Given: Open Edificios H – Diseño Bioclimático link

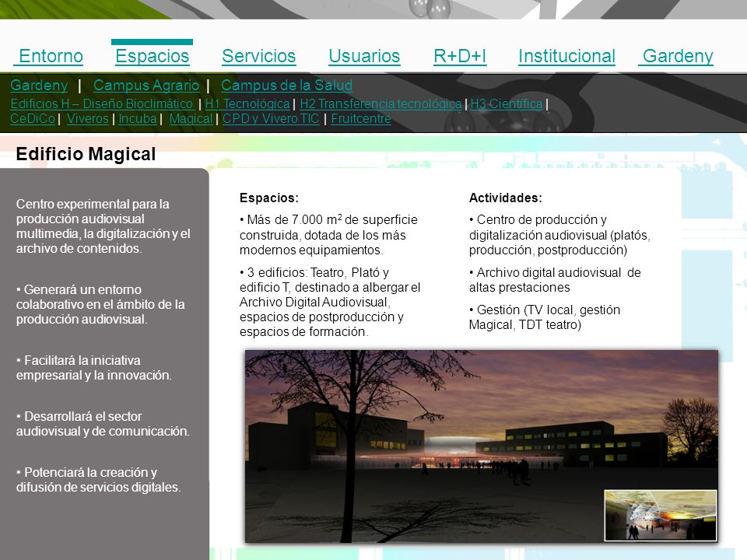Looking at the screenshot, I should (x=102, y=103).
